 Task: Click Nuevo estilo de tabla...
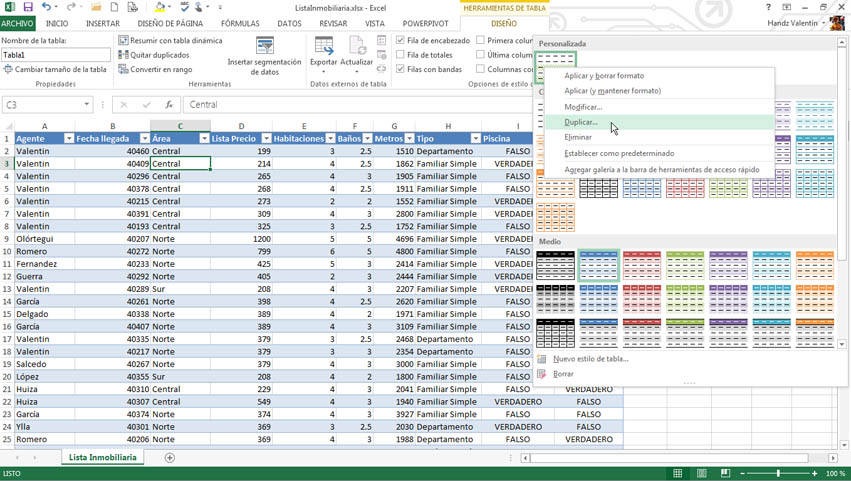click(x=590, y=359)
